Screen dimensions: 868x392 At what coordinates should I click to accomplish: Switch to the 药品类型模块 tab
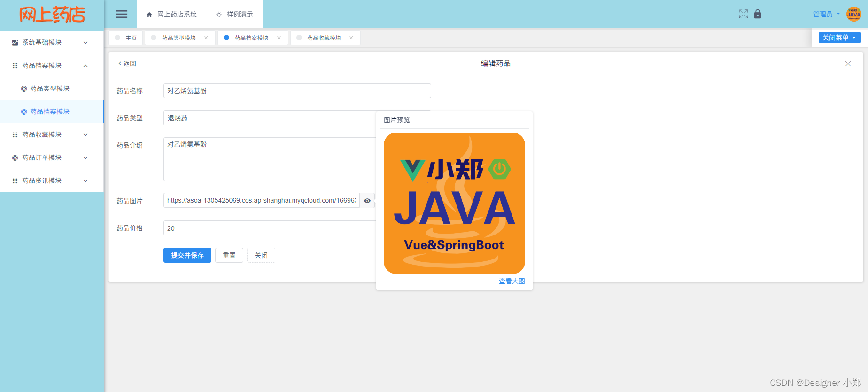pos(180,38)
